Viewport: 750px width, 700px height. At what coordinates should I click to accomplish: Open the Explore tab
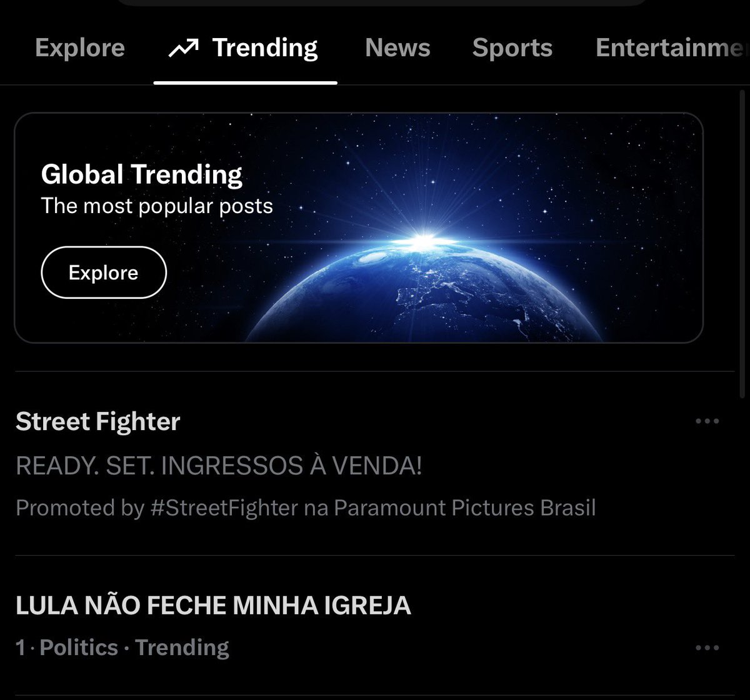click(80, 48)
